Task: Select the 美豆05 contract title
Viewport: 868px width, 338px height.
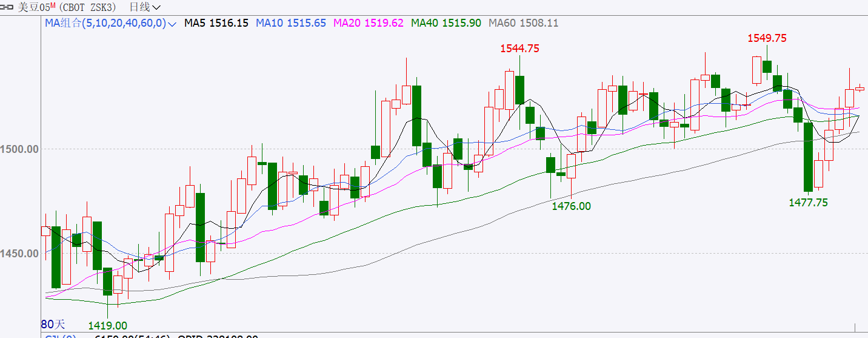Action: [x=33, y=7]
